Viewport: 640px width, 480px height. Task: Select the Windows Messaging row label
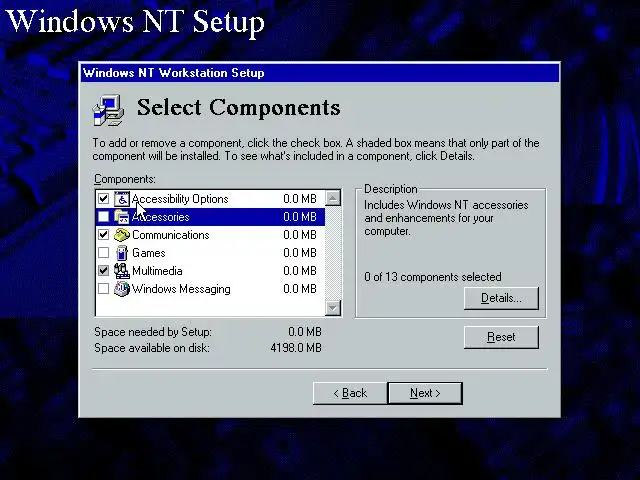(181, 289)
